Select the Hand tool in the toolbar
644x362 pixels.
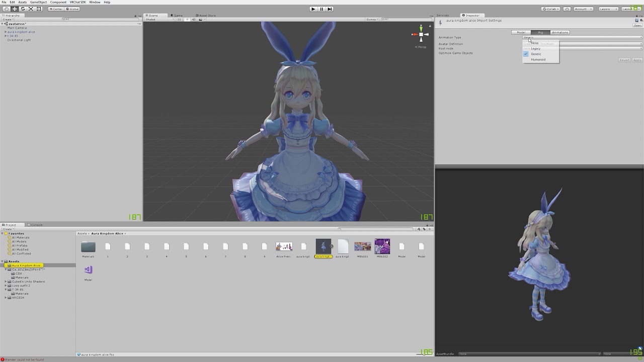click(7, 9)
